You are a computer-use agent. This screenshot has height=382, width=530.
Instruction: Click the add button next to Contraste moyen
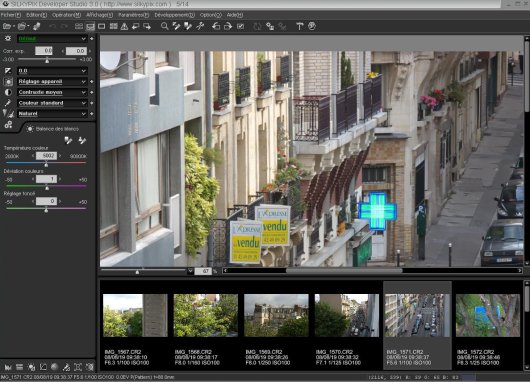click(x=92, y=92)
